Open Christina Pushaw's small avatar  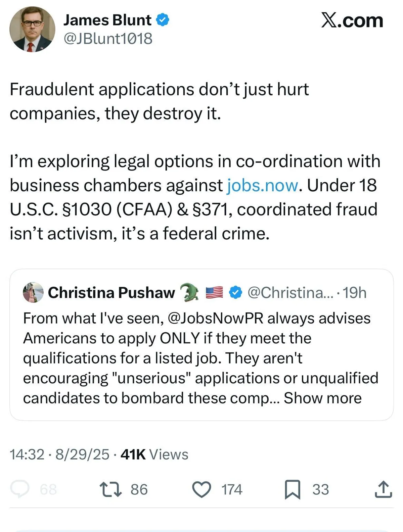tap(33, 292)
